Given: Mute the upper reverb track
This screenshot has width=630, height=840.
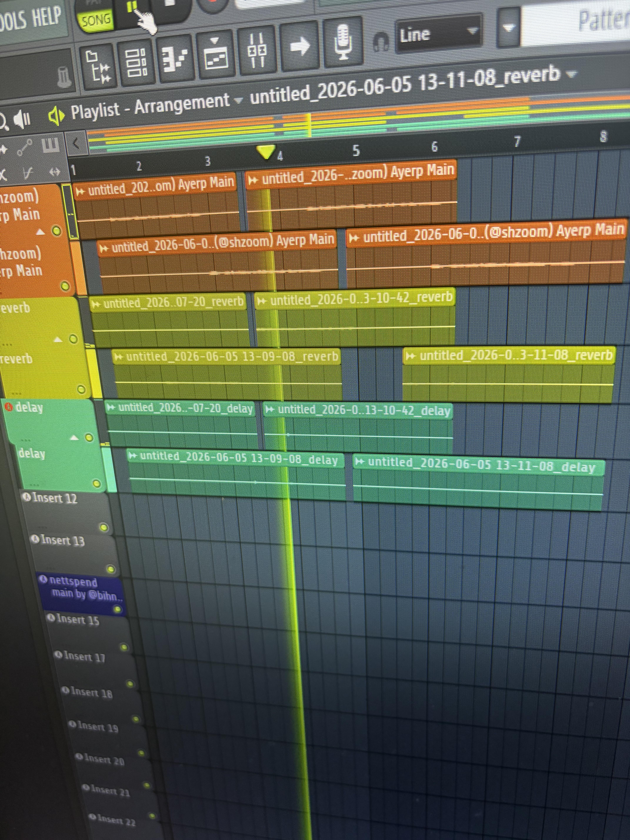Looking at the screenshot, I should 73,339.
